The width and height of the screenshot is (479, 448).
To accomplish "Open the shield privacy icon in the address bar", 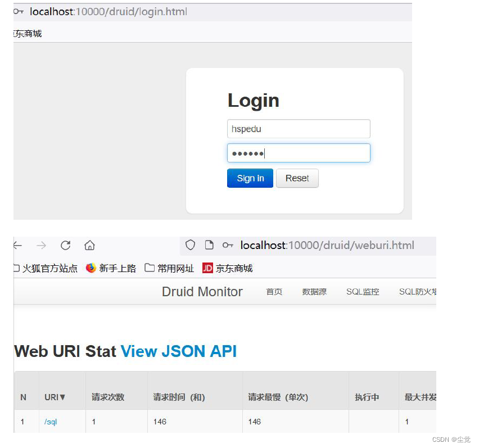I will (x=190, y=245).
